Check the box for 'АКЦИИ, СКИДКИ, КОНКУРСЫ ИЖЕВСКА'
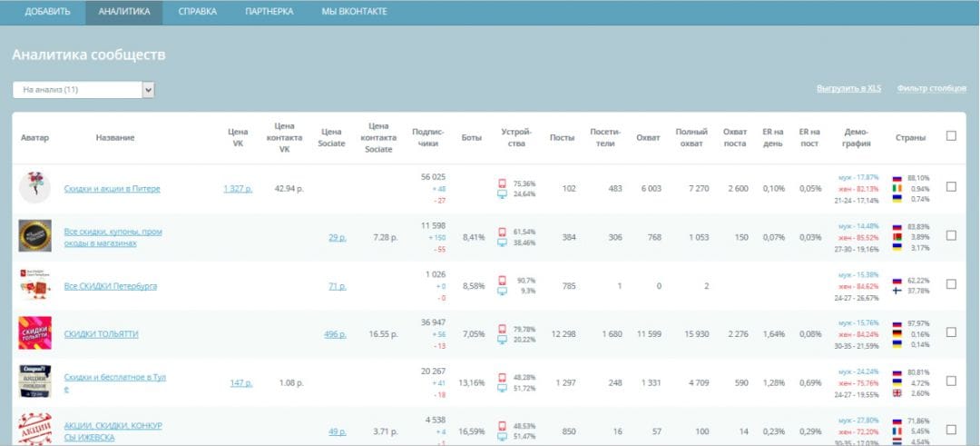Image resolution: width=980 pixels, height=446 pixels. click(x=951, y=430)
